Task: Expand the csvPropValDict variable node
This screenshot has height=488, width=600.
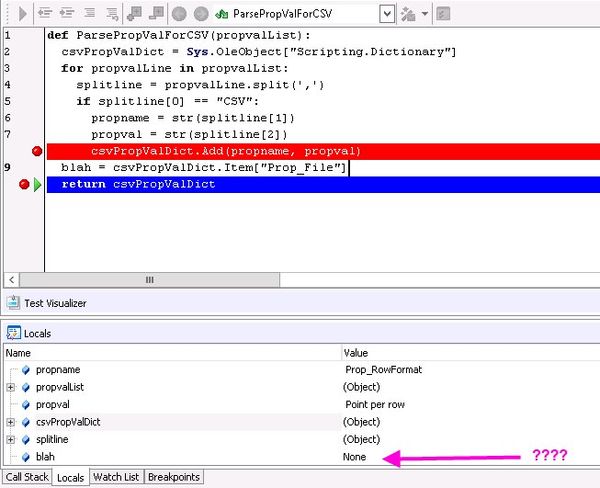Action: click(x=11, y=422)
